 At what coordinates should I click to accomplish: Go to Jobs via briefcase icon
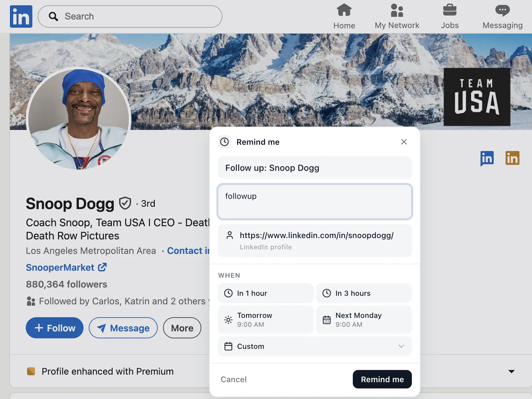click(450, 16)
